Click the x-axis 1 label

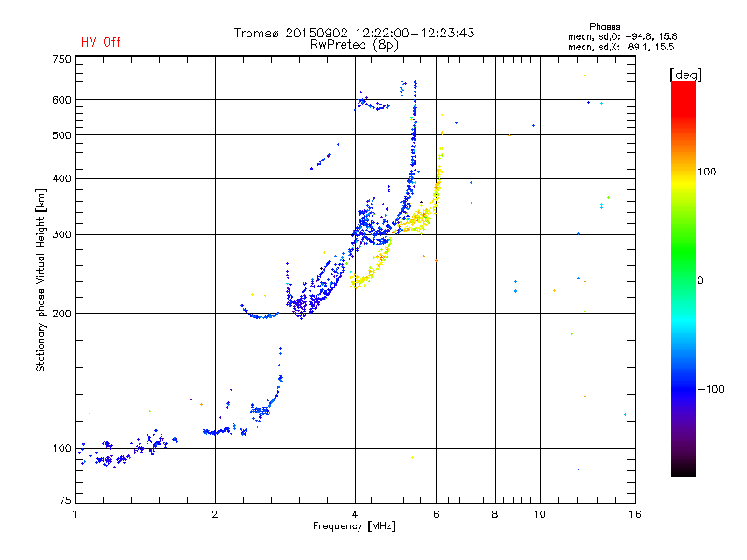[x=76, y=514]
